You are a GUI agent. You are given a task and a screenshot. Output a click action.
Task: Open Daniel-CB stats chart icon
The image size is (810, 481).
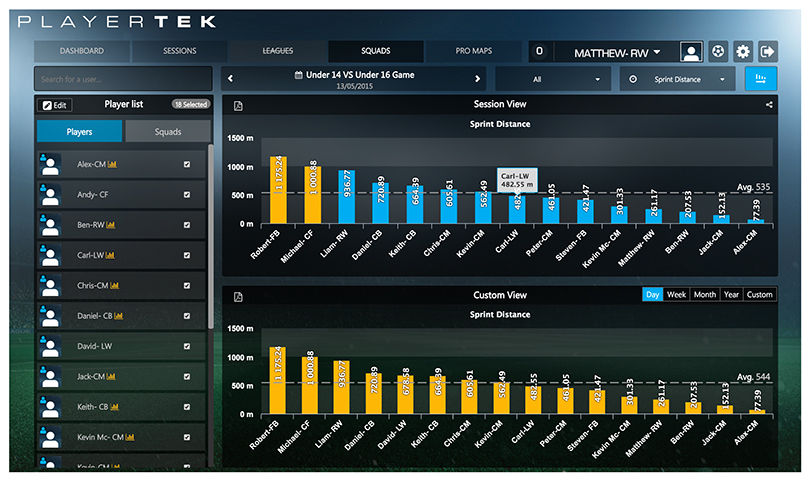pyautogui.click(x=118, y=316)
